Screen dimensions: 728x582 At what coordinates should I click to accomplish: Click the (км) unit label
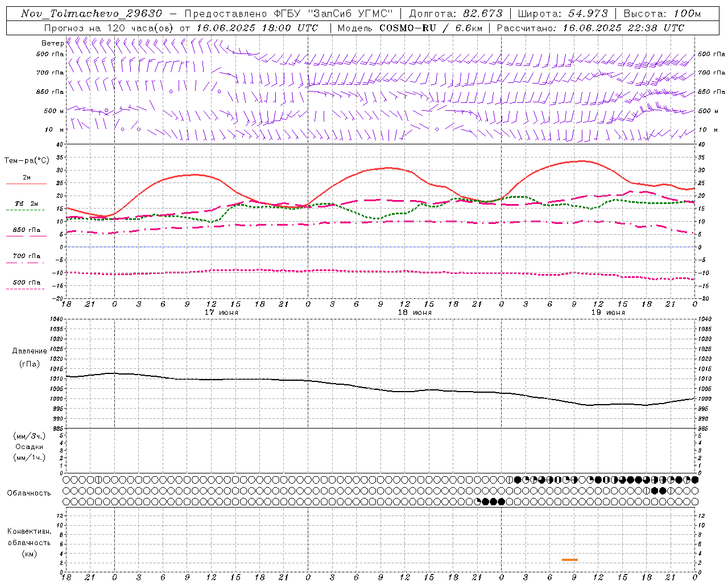click(29, 554)
